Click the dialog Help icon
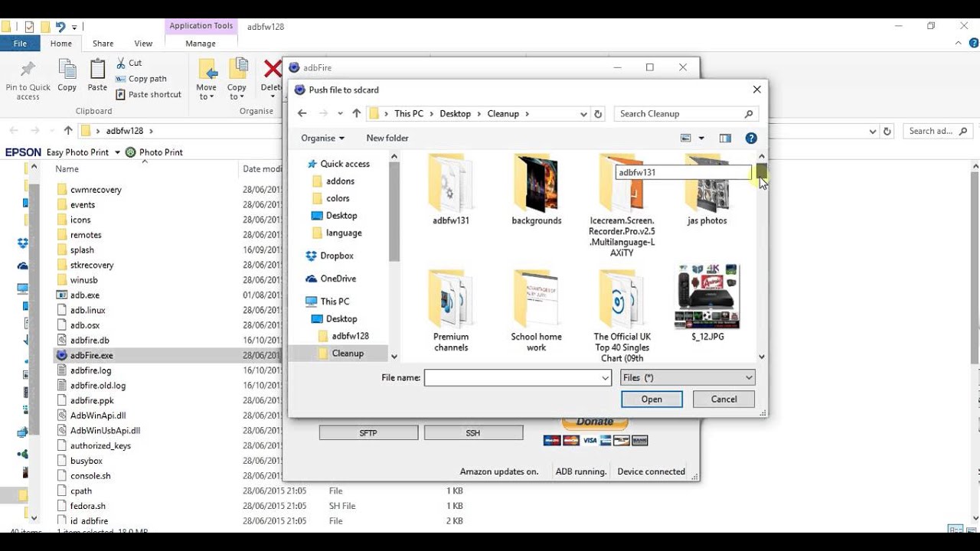The image size is (980, 551). pyautogui.click(x=751, y=139)
